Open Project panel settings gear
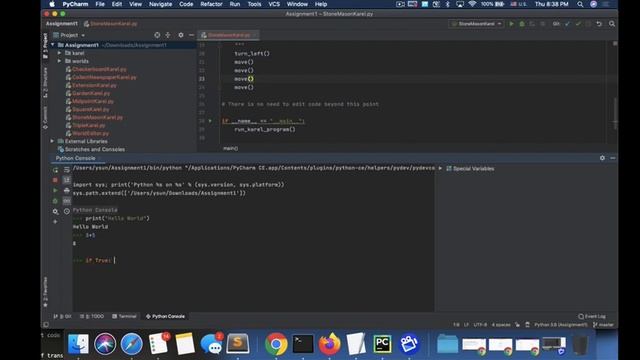Screen dimensions: 640x360 click(x=181, y=35)
